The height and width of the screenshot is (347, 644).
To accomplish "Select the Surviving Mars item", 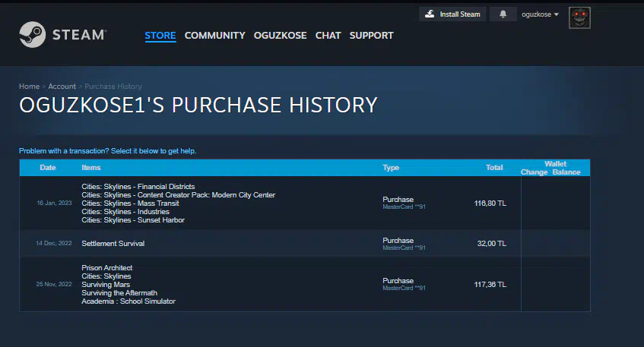I will click(106, 285).
